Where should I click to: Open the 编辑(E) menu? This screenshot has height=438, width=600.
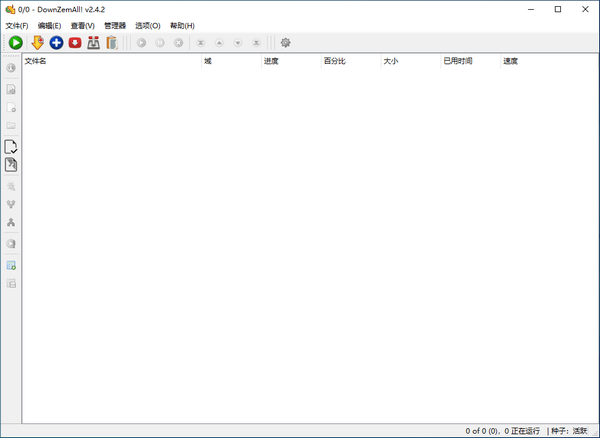(50, 25)
